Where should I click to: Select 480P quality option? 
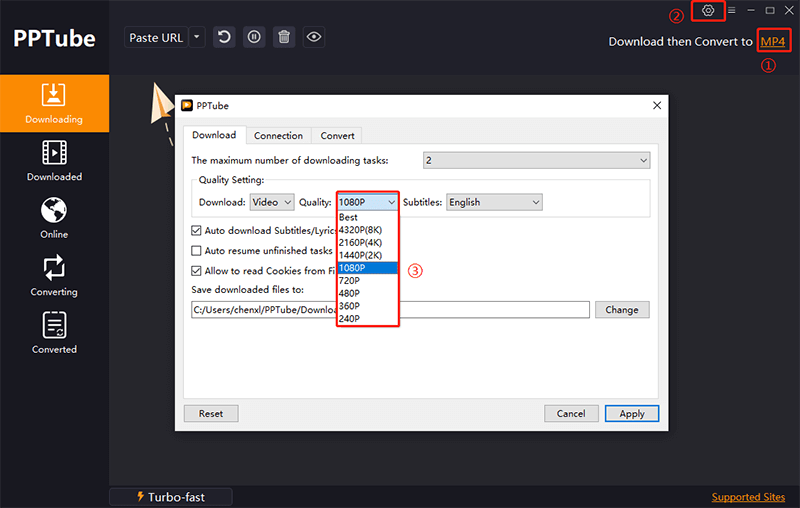367,294
